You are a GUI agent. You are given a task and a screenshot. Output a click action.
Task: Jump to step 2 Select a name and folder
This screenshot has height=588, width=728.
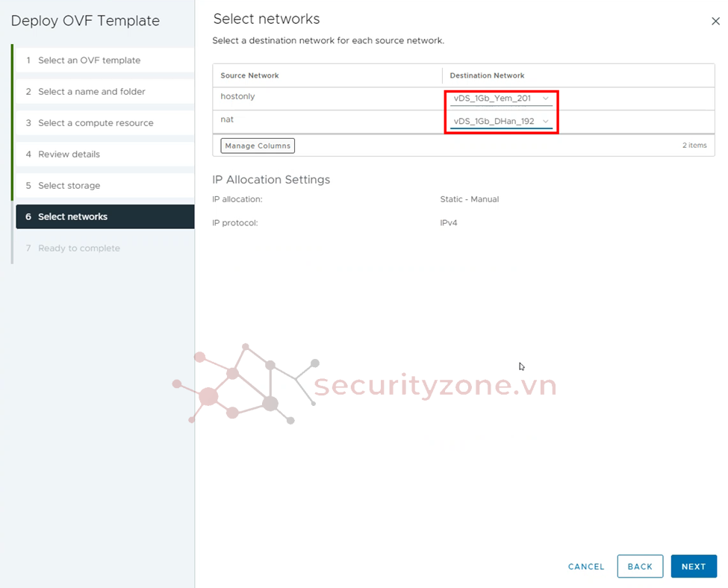pyautogui.click(x=91, y=92)
